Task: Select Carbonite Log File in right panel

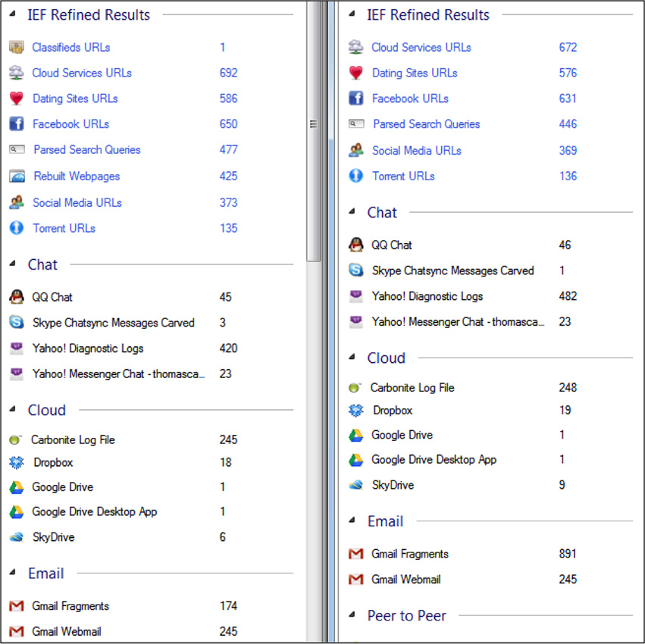Action: click(412, 387)
